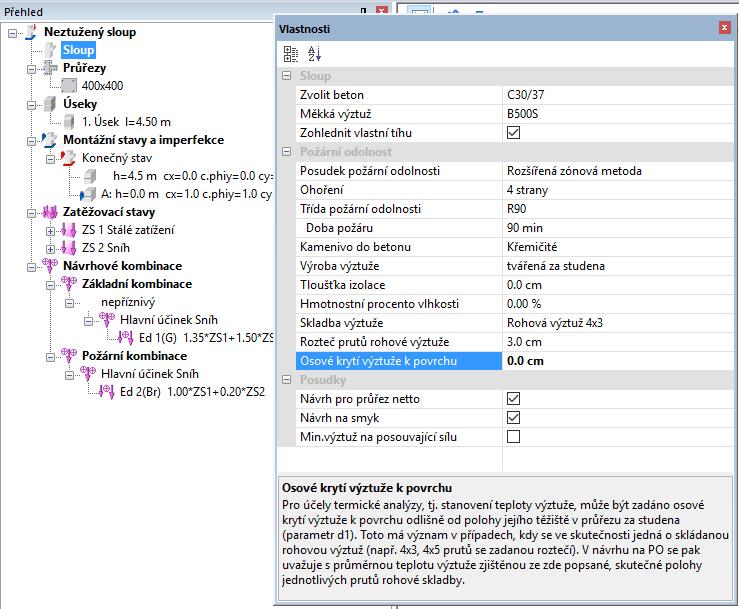Click the Zatěžovací stavy load icon

(50, 212)
